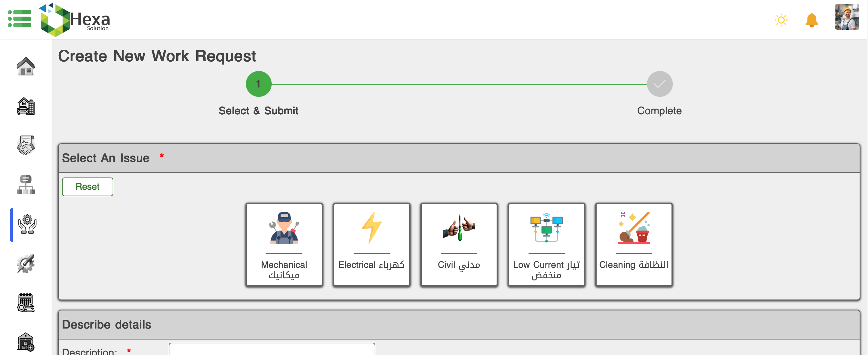Open the warehouse inventory sidebar icon
Viewport: 868px width, 355px height.
point(26,342)
